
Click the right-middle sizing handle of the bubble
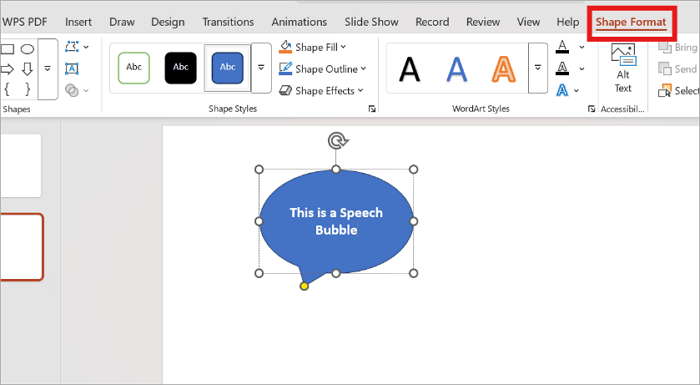coord(413,221)
